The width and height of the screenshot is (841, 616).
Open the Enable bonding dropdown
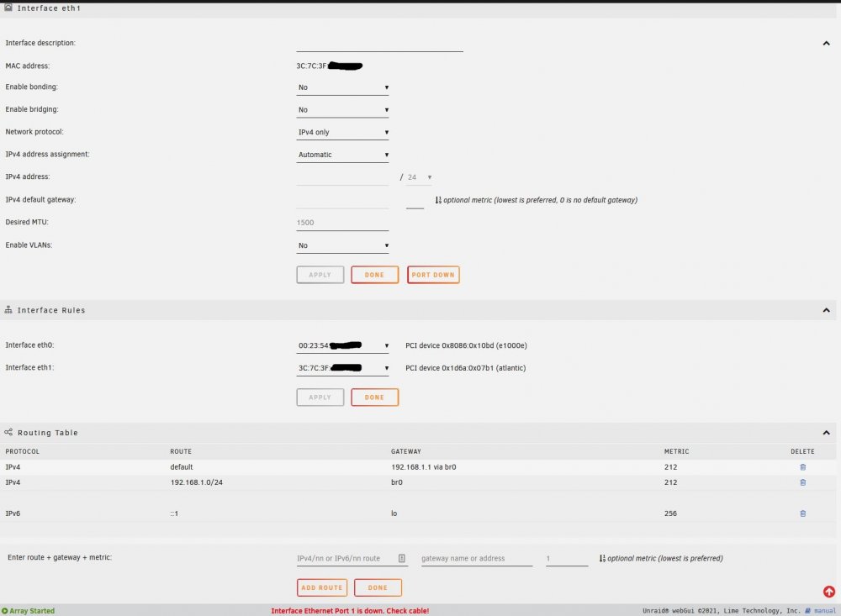click(342, 87)
